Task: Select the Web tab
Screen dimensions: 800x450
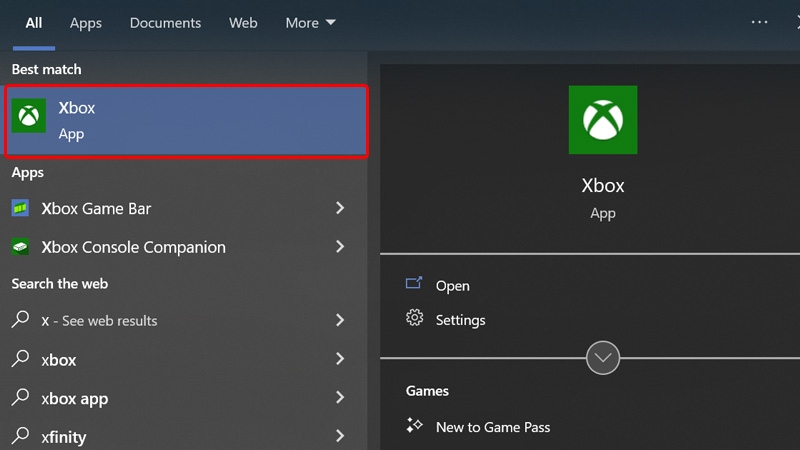Action: click(243, 23)
